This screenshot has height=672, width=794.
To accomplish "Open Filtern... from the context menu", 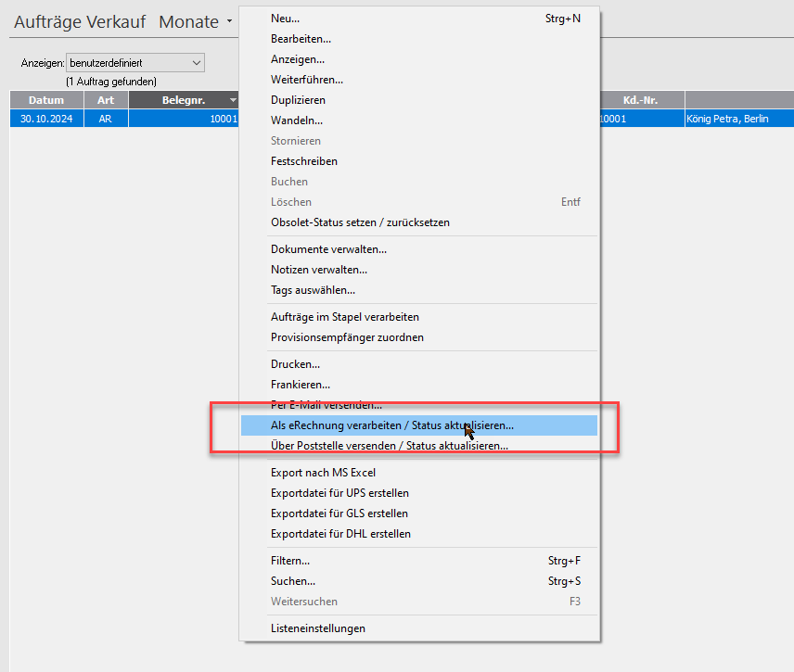I will pyautogui.click(x=419, y=561).
